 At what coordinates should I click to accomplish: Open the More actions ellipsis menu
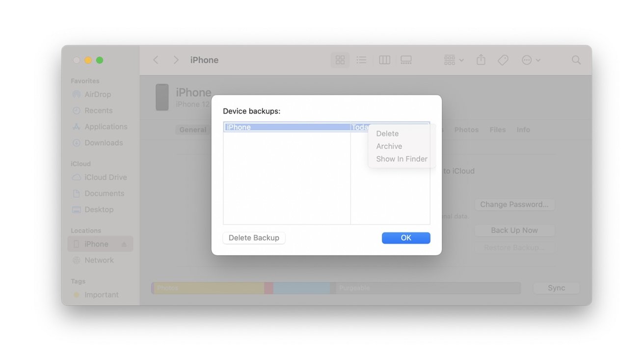point(531,60)
